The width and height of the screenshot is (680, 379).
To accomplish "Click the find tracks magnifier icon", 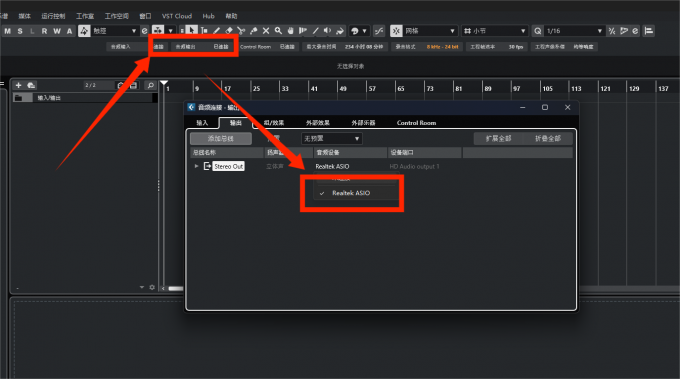I will click(150, 85).
